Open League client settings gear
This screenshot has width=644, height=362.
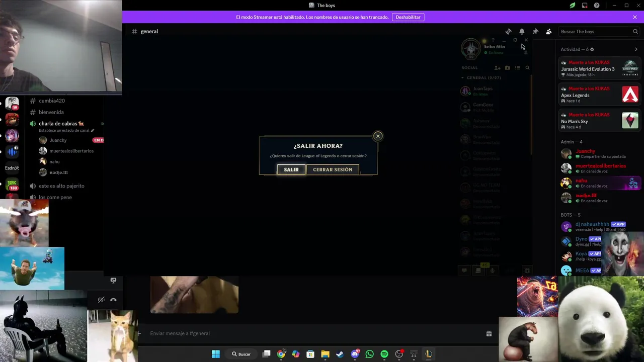click(515, 40)
